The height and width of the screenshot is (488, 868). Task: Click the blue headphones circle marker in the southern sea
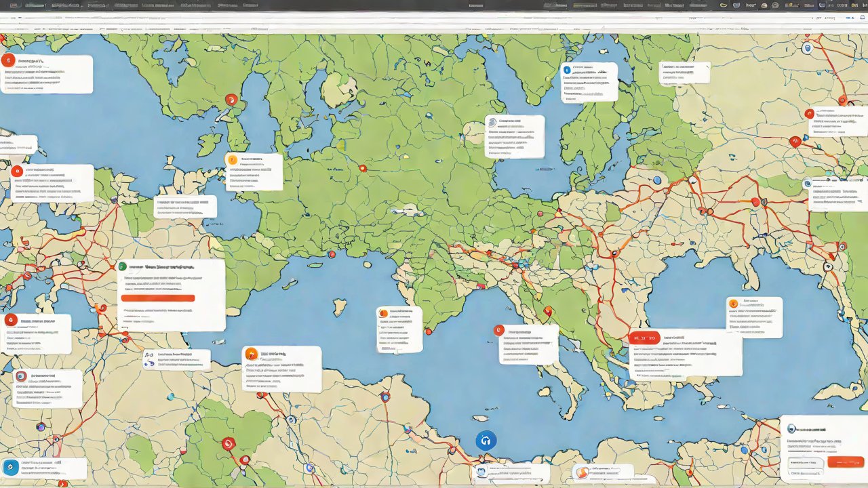(486, 441)
